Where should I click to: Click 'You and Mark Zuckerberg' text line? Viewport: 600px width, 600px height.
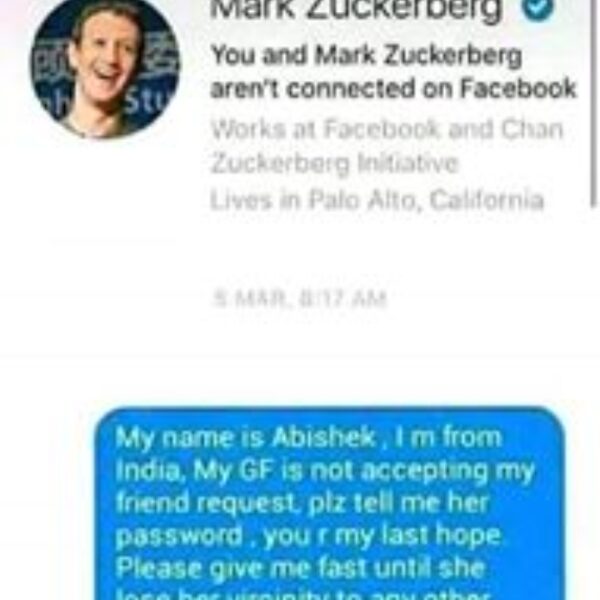[366, 56]
